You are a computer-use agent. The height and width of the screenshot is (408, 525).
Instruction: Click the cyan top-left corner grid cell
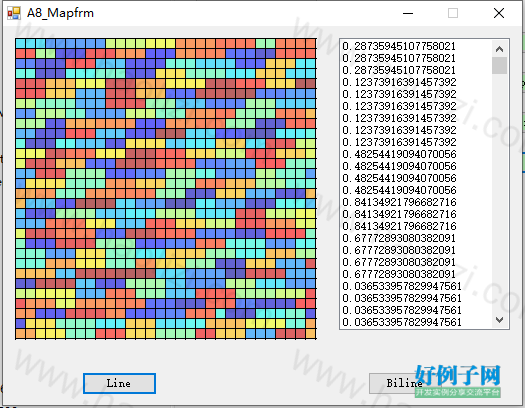(x=20, y=44)
